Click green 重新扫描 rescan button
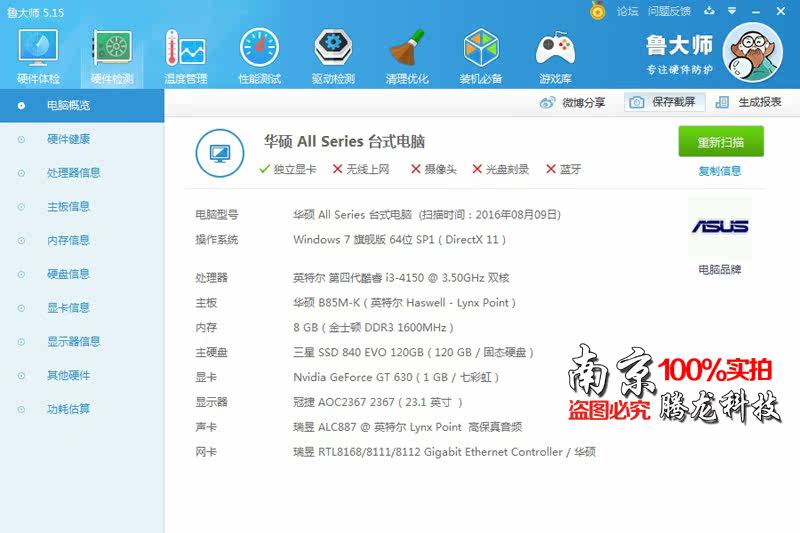This screenshot has height=533, width=800. click(721, 141)
